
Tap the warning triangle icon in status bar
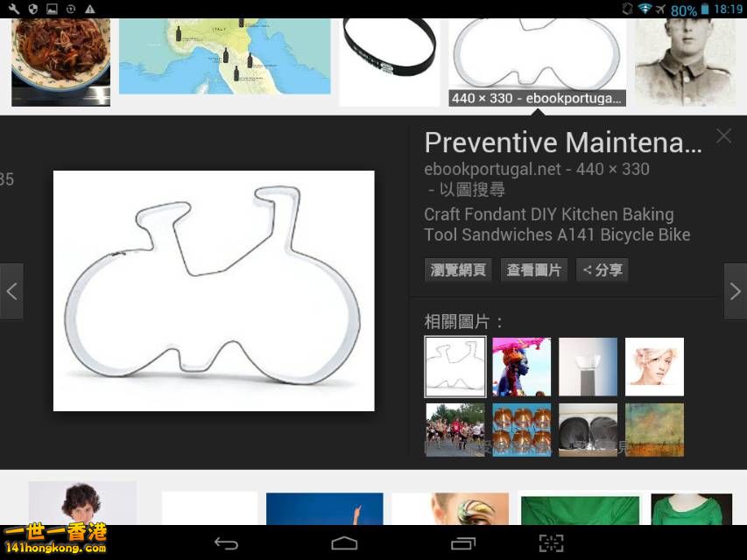coord(89,9)
